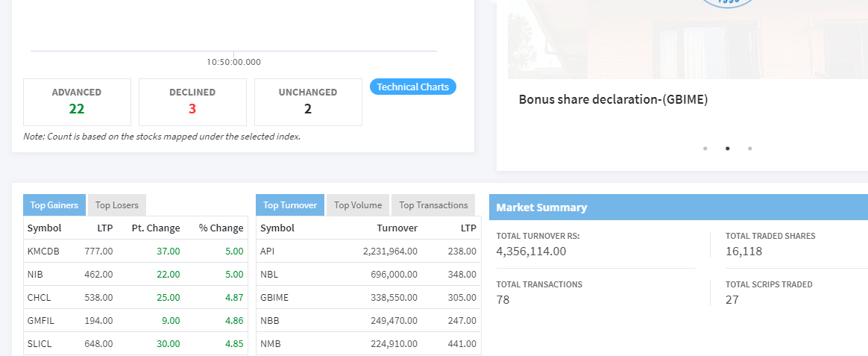This screenshot has height=356, width=868.
Task: Switch to the Top Volume tab
Action: [358, 204]
